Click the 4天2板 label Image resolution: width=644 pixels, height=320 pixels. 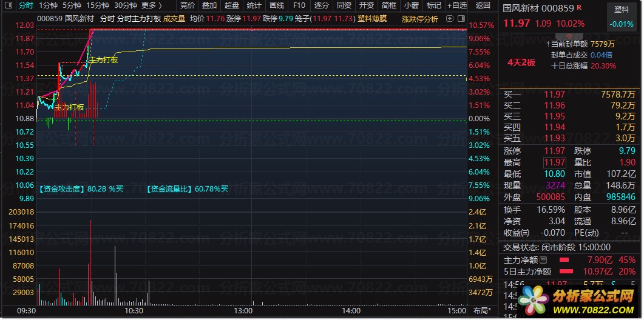click(521, 62)
